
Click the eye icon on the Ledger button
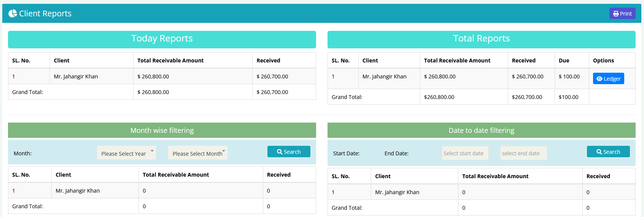pyautogui.click(x=599, y=79)
